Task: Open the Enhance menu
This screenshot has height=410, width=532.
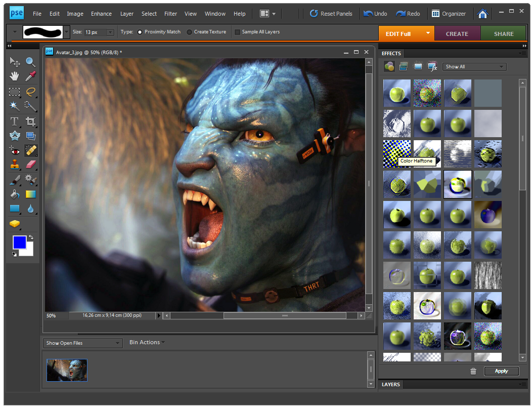Action: point(101,14)
